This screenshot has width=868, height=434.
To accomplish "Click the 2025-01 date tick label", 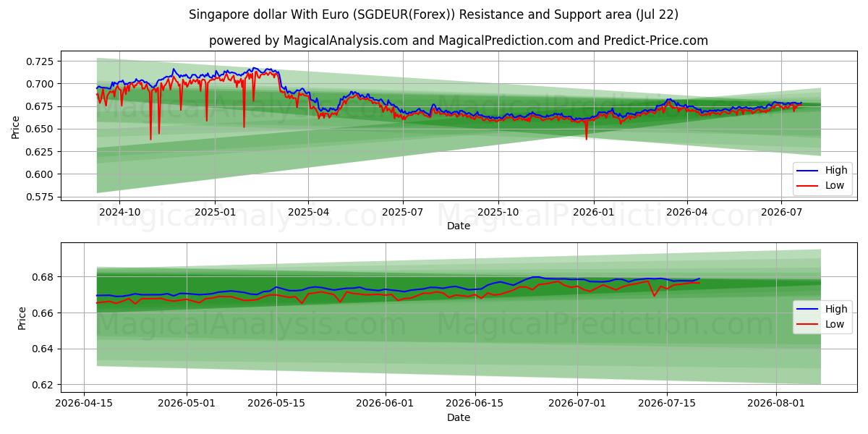I will 215,212.
